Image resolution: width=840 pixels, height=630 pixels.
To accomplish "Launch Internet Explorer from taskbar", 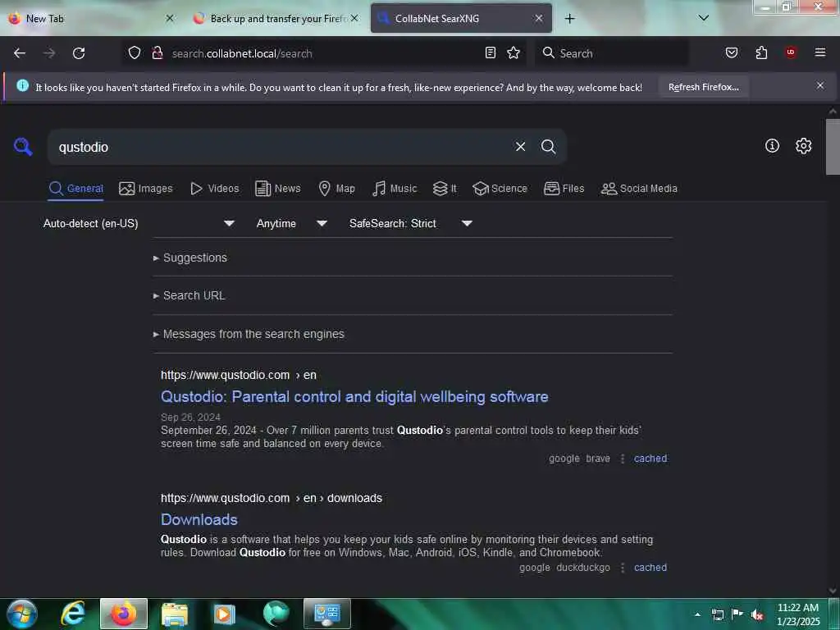I will tap(73, 614).
